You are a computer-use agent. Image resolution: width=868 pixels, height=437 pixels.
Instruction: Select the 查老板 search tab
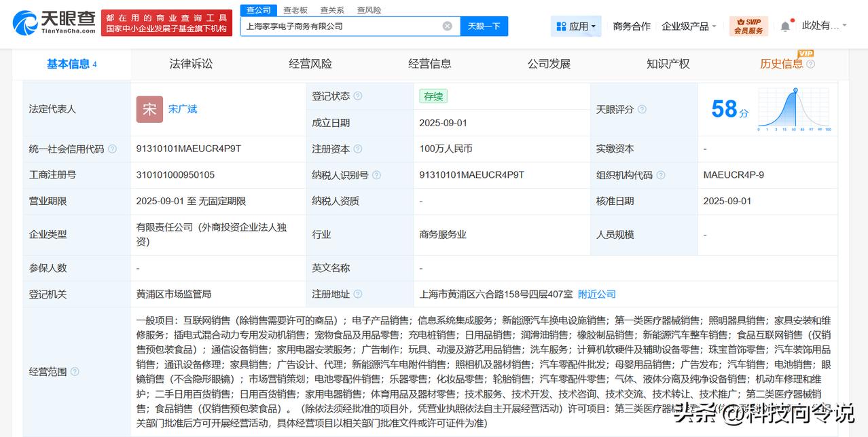(x=295, y=10)
